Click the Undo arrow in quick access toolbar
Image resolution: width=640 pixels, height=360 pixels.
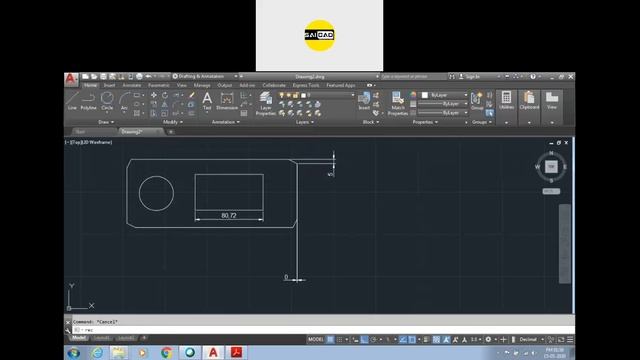pyautogui.click(x=149, y=76)
